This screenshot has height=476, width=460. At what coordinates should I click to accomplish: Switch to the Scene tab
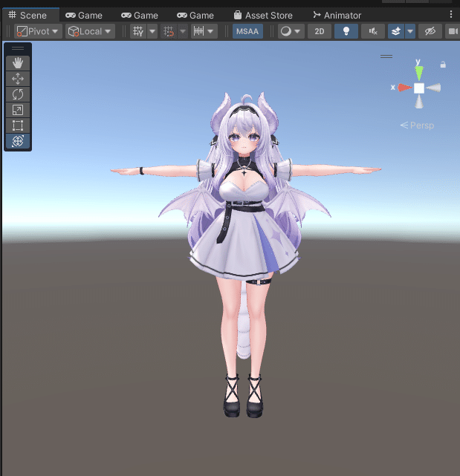coord(30,15)
